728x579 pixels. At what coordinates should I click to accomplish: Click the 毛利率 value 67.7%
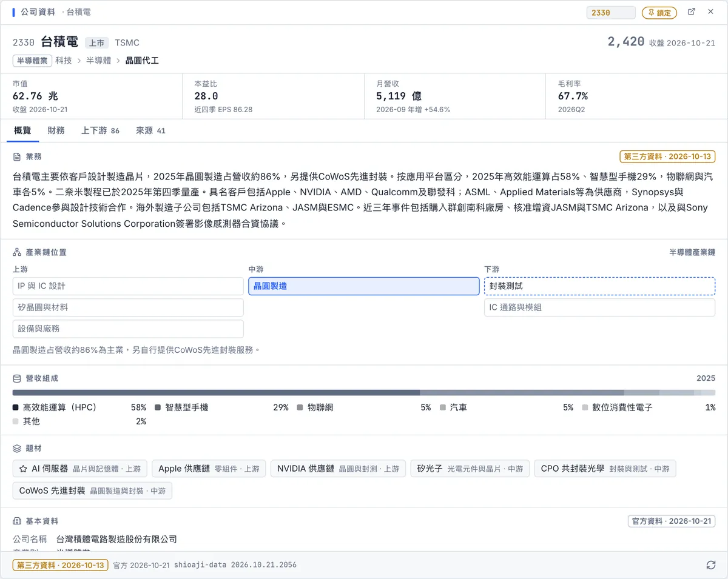coord(573,96)
